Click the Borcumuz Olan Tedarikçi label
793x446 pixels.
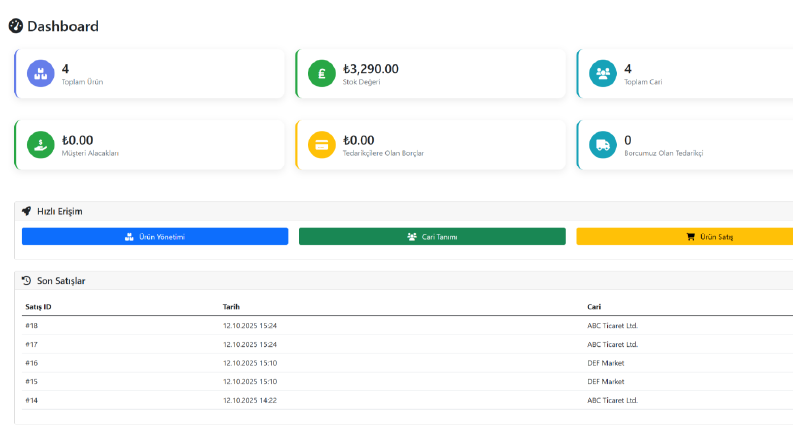(664, 153)
